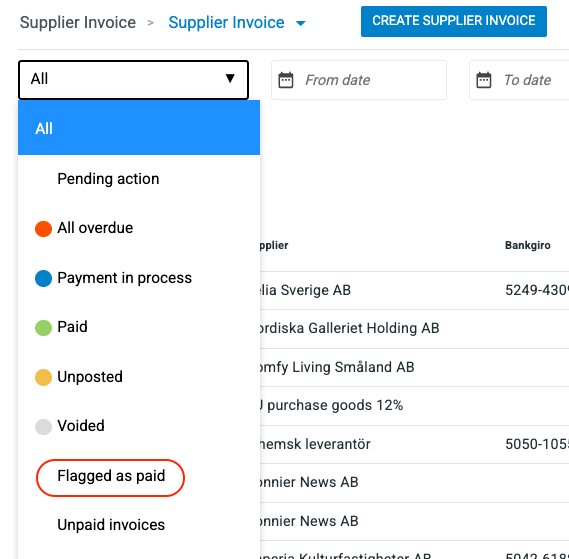Click the To date input field

[519, 80]
